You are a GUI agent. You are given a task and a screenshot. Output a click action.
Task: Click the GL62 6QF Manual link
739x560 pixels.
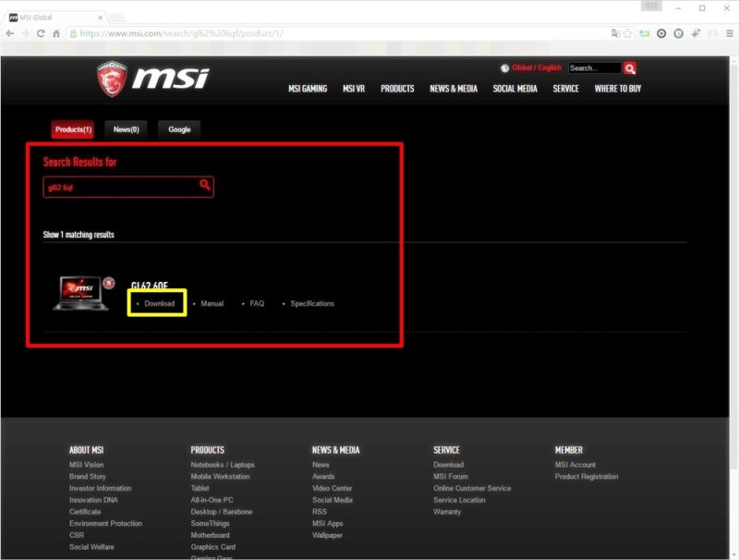pyautogui.click(x=212, y=304)
